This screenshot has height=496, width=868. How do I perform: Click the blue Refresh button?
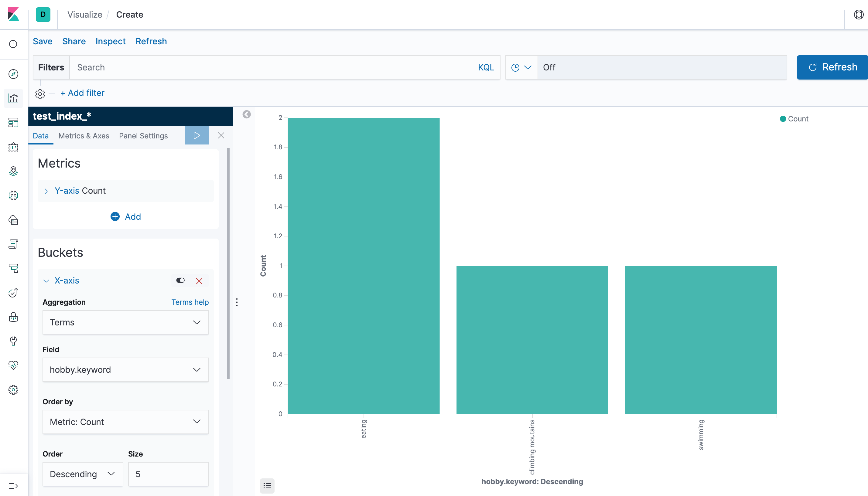pos(832,67)
